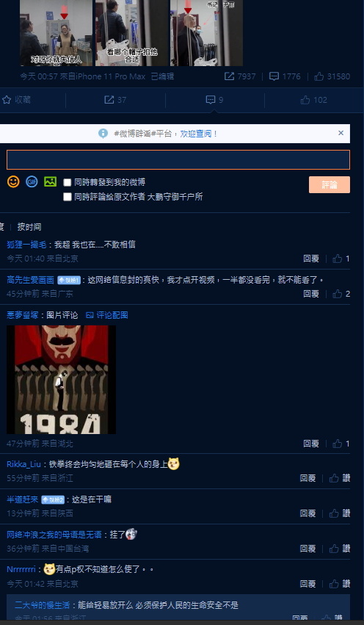364x625 pixels.
Task: Open 评论配图 attached image link
Action: (107, 315)
